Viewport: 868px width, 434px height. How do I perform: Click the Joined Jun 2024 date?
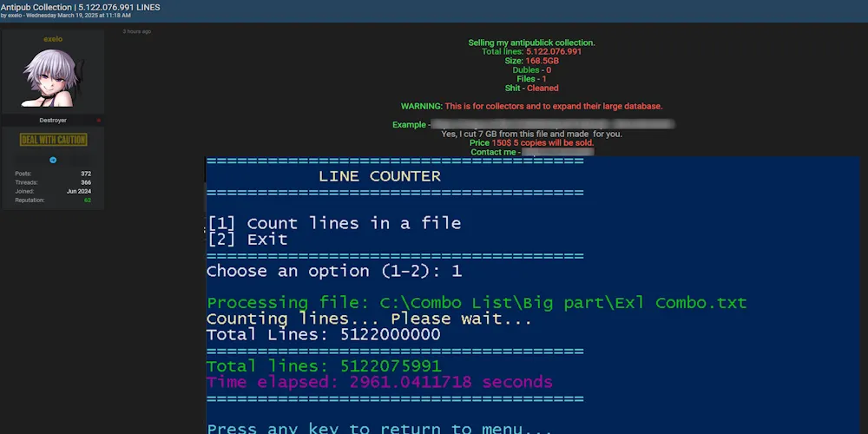82,192
